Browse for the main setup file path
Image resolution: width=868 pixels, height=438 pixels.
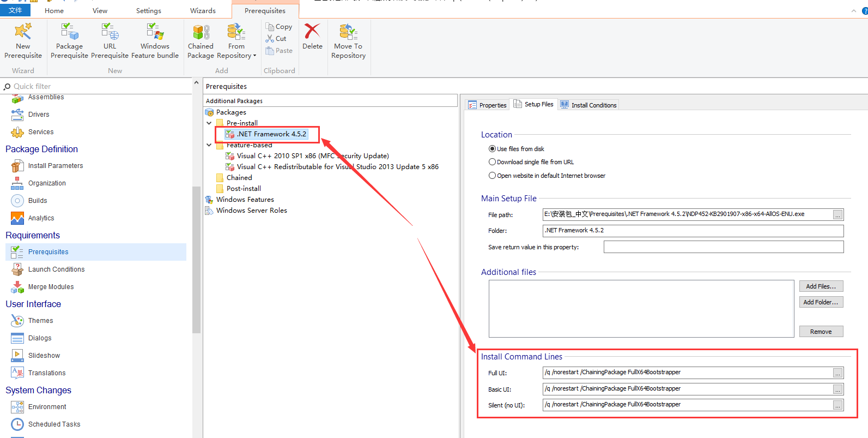pos(838,215)
